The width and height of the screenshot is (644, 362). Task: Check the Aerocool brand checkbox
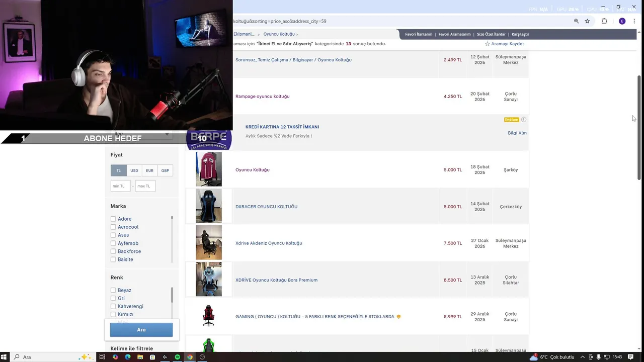point(113,227)
